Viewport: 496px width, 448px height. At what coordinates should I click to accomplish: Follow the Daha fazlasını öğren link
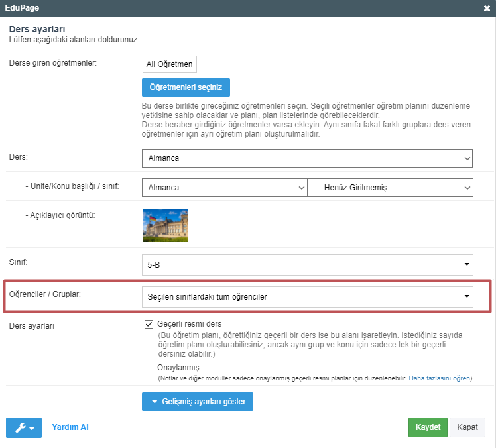pyautogui.click(x=439, y=378)
